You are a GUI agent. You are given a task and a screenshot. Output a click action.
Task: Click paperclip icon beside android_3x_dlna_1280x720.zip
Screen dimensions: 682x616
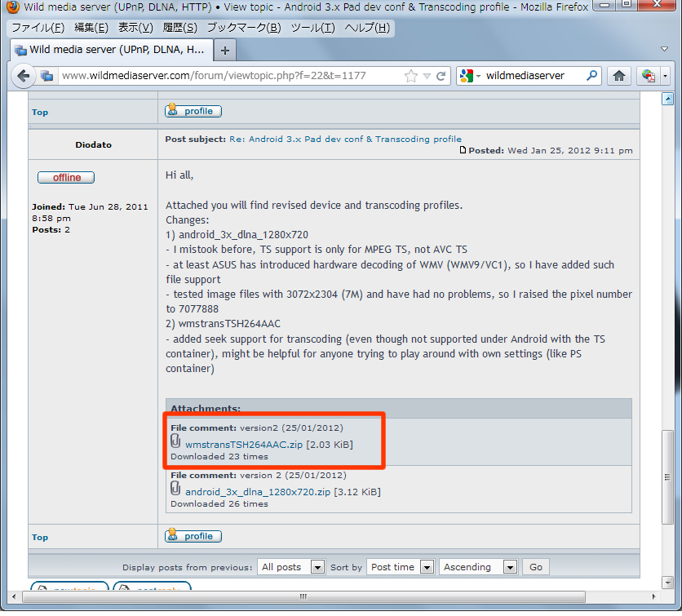click(175, 489)
